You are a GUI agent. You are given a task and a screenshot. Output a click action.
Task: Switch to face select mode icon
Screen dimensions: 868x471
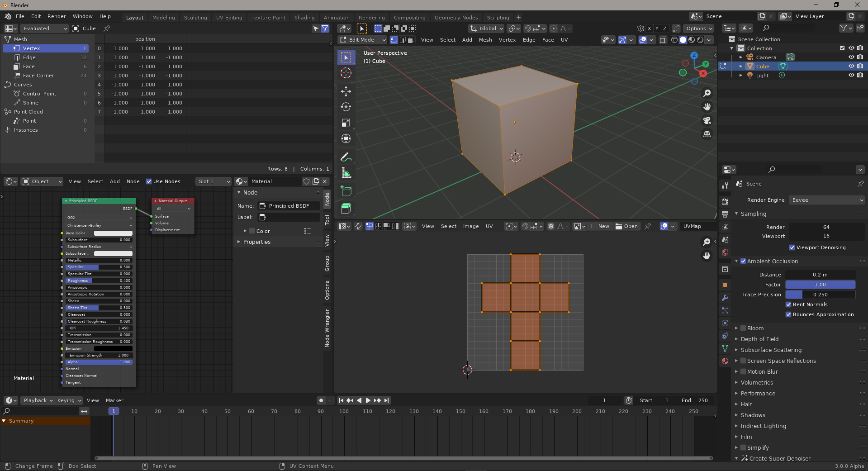(x=411, y=40)
